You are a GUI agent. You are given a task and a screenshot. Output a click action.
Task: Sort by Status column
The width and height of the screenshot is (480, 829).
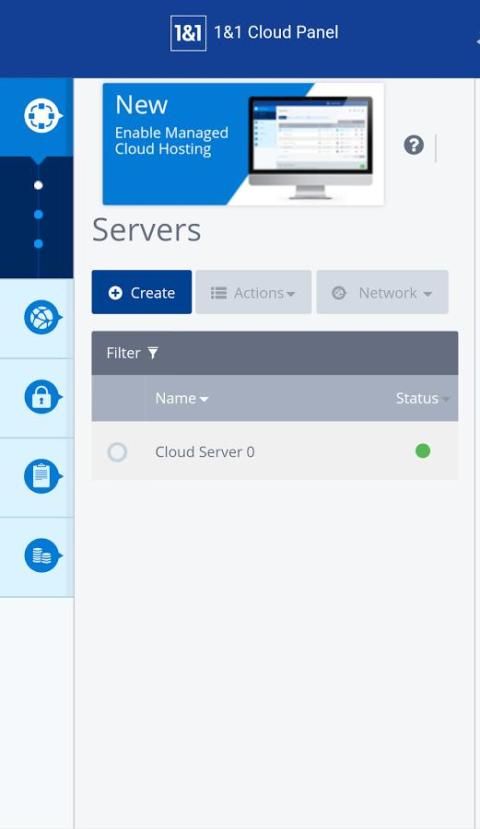[422, 398]
